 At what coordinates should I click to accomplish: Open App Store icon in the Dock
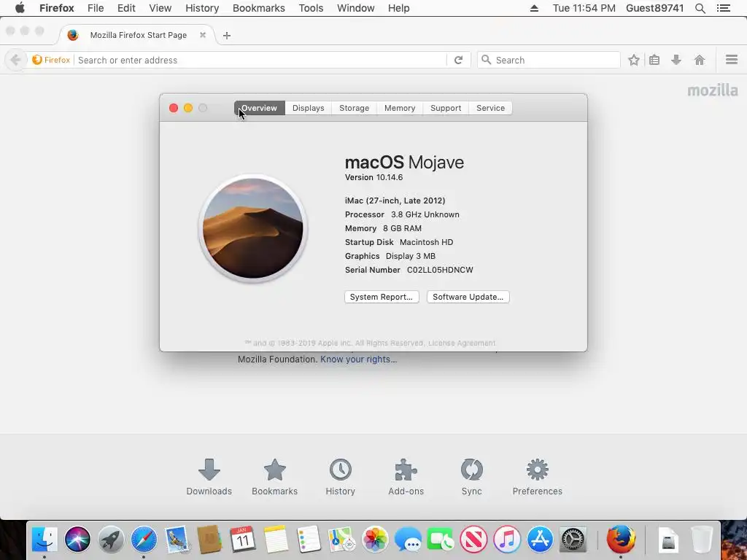[x=540, y=540]
